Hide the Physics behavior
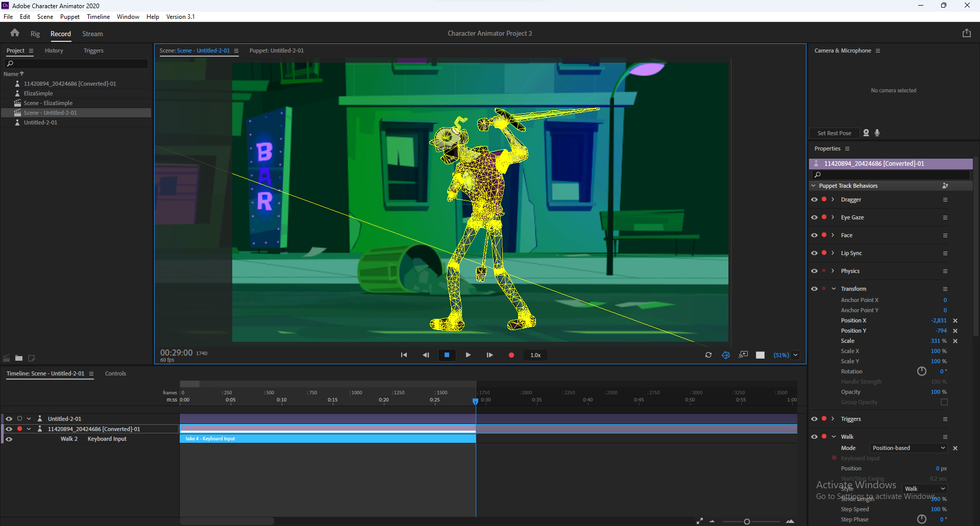The width and height of the screenshot is (980, 526). coord(814,271)
